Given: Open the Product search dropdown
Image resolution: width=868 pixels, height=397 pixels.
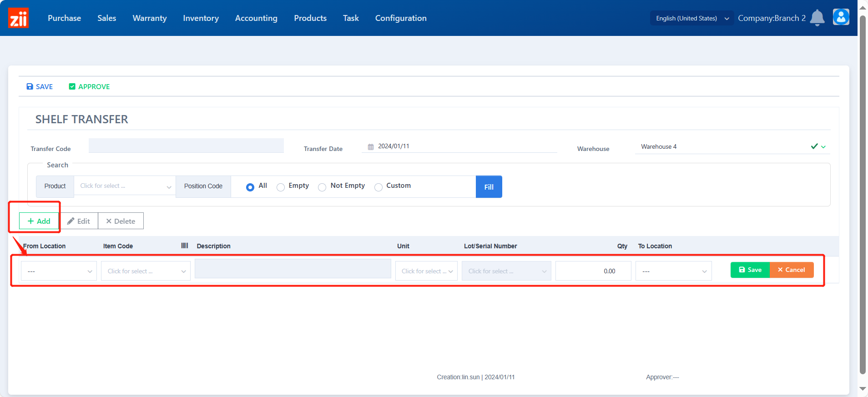Looking at the screenshot, I should coord(125,186).
